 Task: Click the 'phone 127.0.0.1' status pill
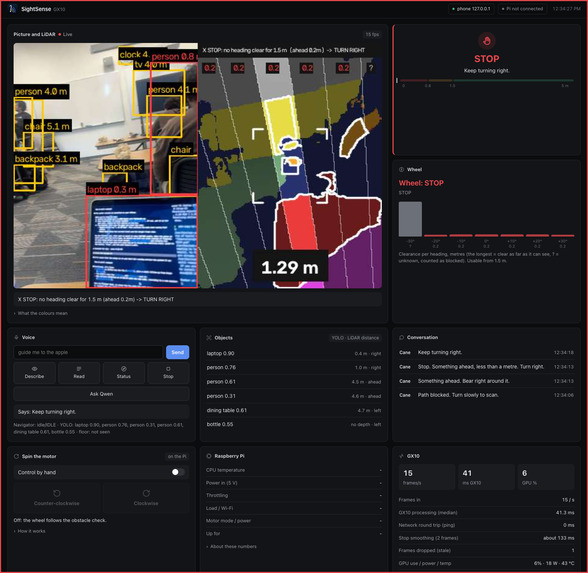[471, 9]
